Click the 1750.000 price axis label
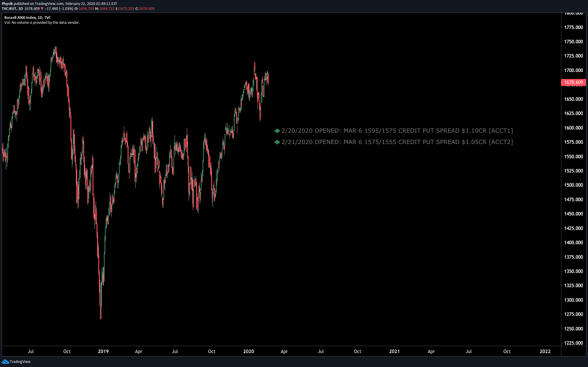Screen dimensions: 588x367 click(573, 42)
